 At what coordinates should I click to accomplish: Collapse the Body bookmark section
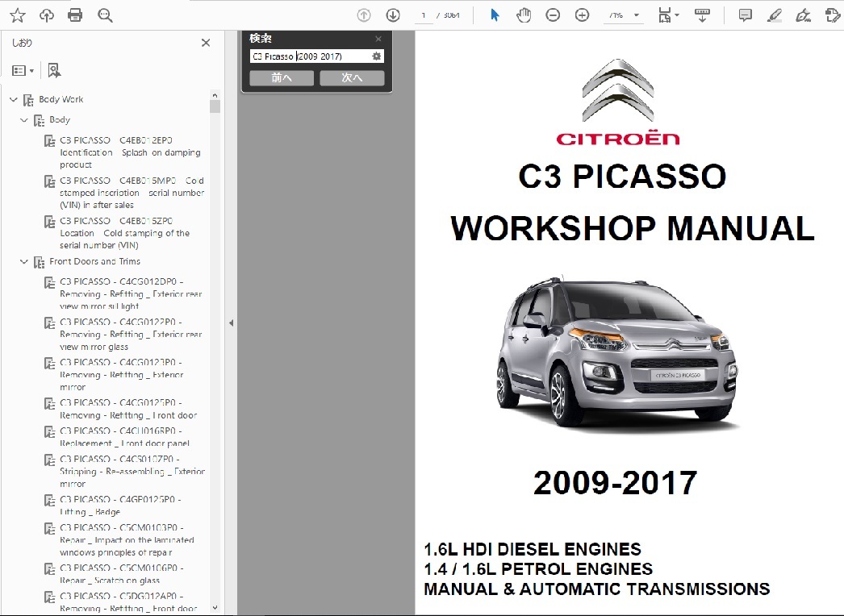23,120
